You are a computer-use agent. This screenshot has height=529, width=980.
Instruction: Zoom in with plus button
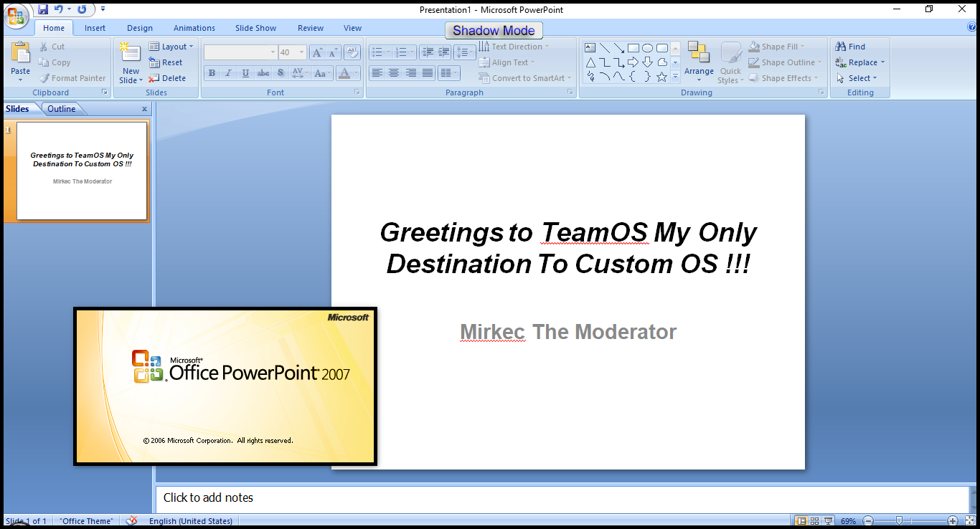click(x=953, y=521)
